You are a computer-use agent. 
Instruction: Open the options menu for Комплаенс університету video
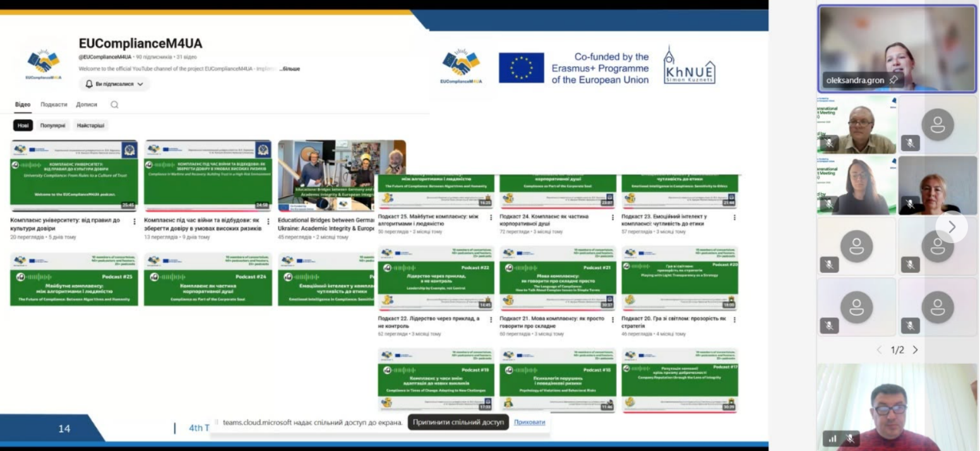[134, 222]
